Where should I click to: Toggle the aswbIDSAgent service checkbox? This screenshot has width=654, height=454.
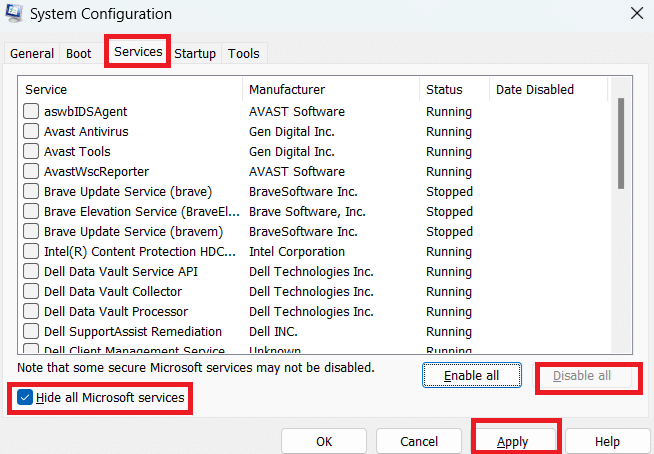[31, 112]
